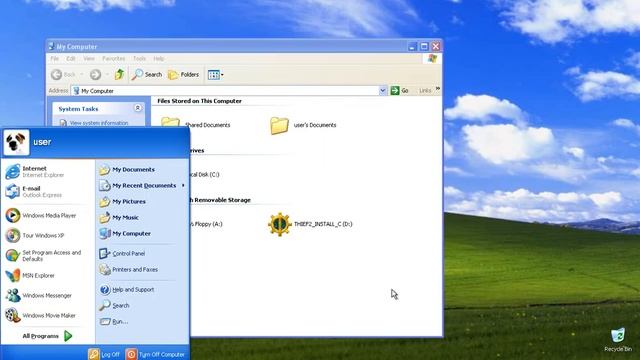
Task: Click View system information link
Action: coord(95,123)
